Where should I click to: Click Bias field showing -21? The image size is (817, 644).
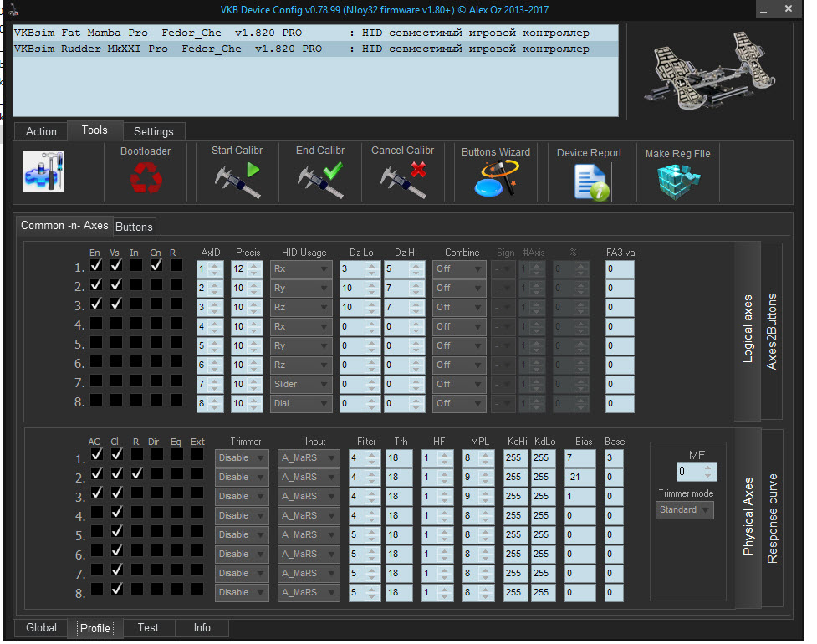tap(580, 478)
